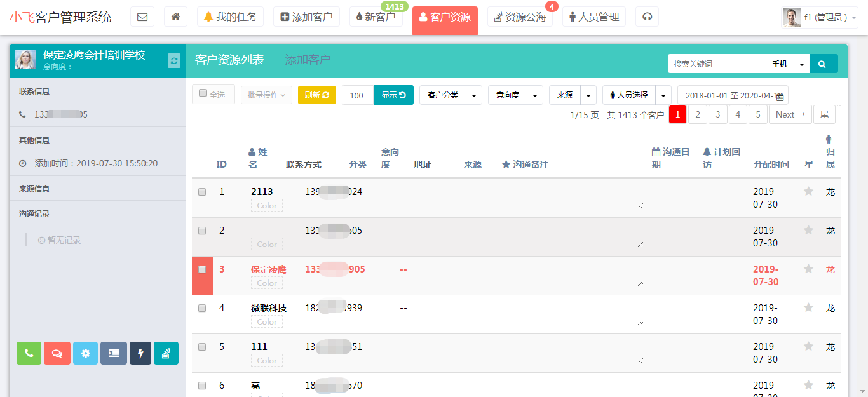Open the blue gear settings button
868x397 pixels.
85,353
